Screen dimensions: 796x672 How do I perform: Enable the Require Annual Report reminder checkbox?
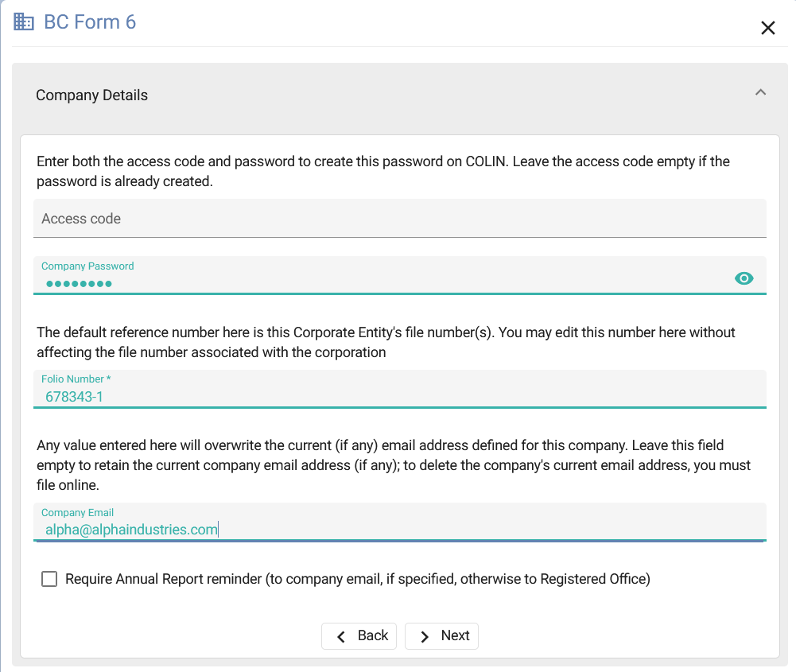pos(49,579)
